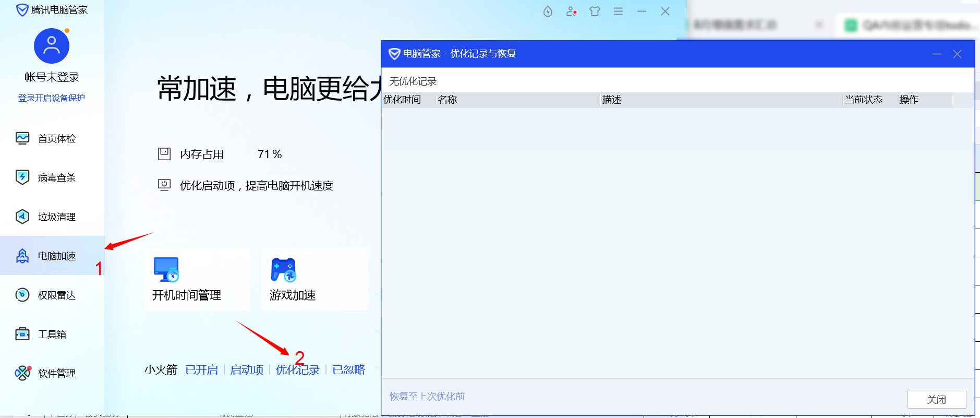Open the skin shirt icon
This screenshot has height=418, width=980.
[x=595, y=11]
